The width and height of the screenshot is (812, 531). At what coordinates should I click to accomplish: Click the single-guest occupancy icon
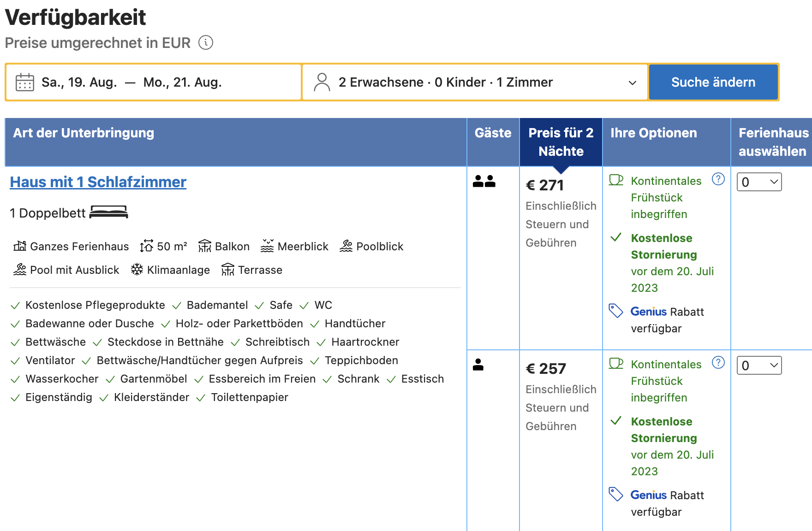coord(478,365)
